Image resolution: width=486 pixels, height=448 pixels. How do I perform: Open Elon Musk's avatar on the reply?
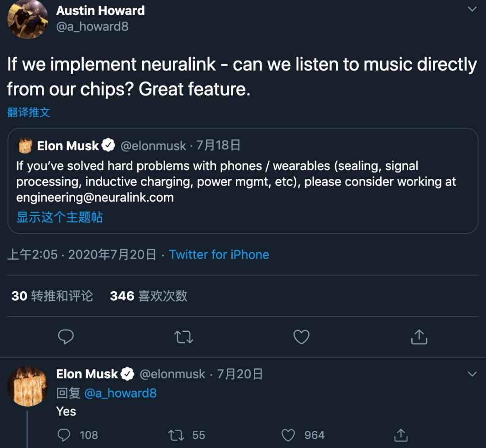tap(28, 386)
